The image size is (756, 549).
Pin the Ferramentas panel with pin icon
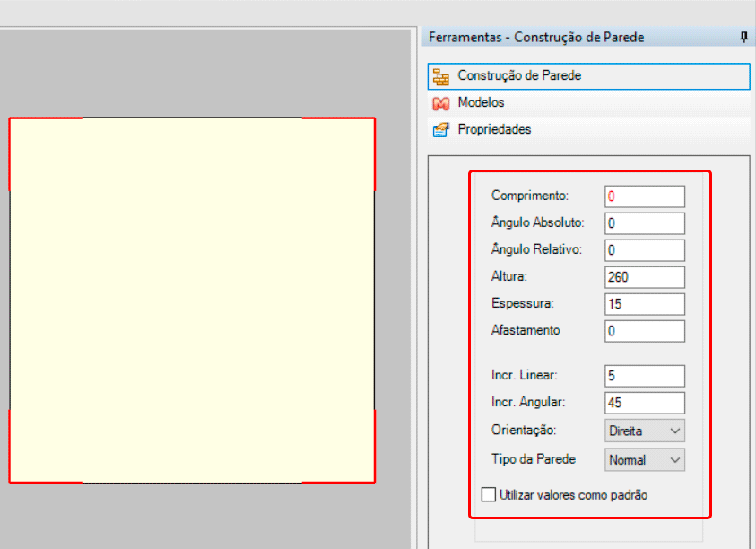click(743, 38)
